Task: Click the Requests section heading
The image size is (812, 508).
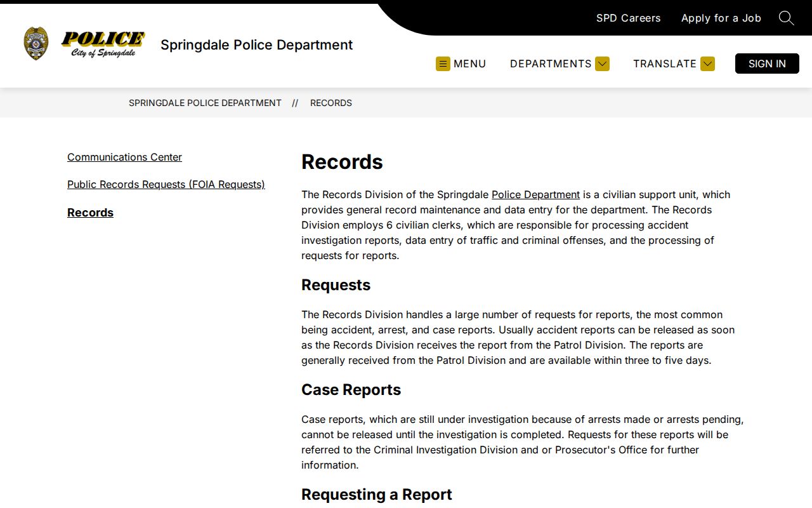Action: (336, 285)
